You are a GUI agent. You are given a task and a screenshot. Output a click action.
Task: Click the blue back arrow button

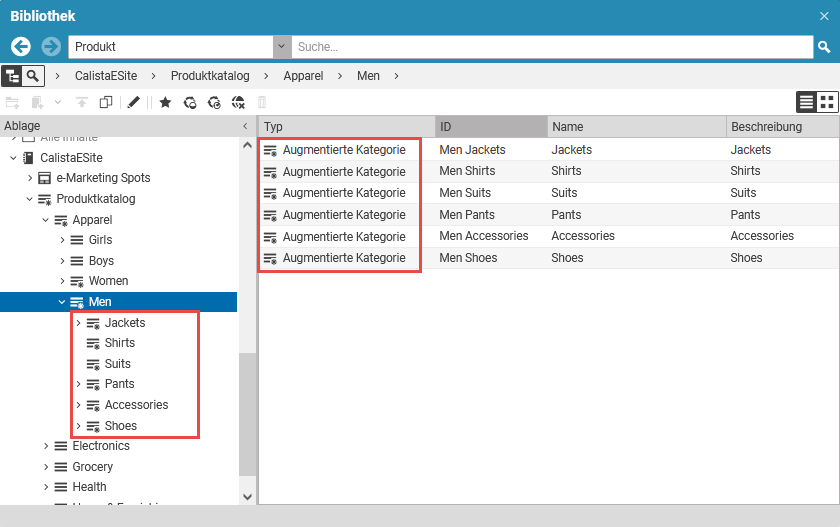click(21, 47)
